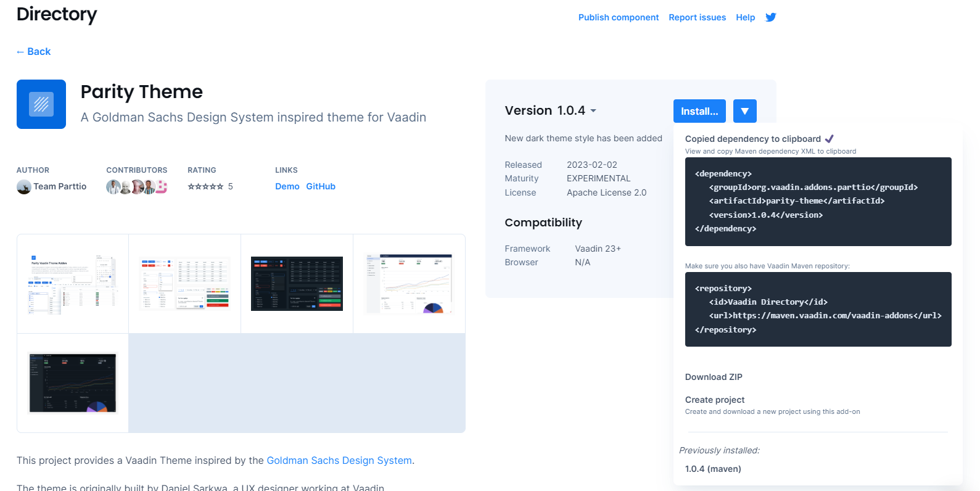Choose Download ZIP option
The image size is (980, 491).
pyautogui.click(x=714, y=377)
